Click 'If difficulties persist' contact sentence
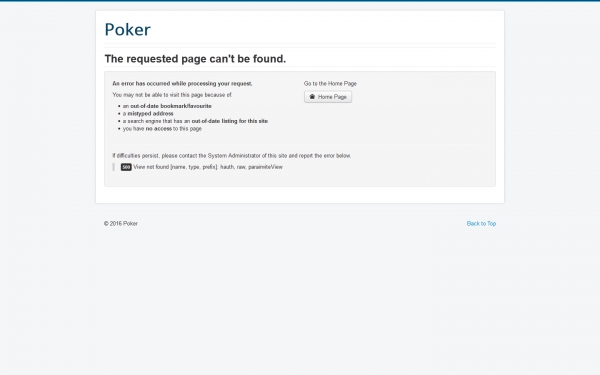Image resolution: width=600 pixels, height=375 pixels. 232,156
